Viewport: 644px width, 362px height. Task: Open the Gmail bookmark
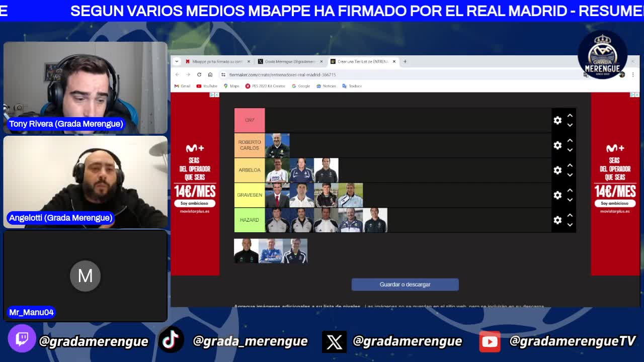[183, 86]
